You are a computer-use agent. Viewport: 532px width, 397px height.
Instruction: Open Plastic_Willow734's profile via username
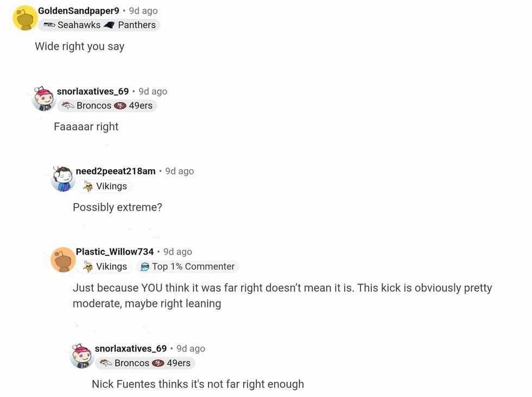click(x=115, y=252)
